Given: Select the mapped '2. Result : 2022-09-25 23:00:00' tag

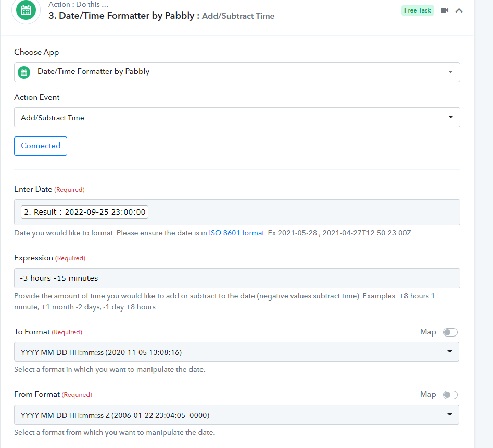Looking at the screenshot, I should [x=84, y=212].
